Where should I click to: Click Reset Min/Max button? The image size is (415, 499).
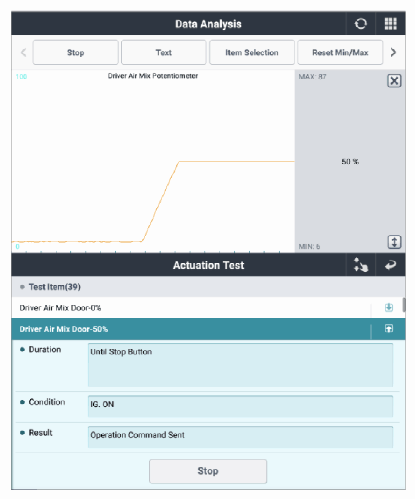pyautogui.click(x=340, y=52)
